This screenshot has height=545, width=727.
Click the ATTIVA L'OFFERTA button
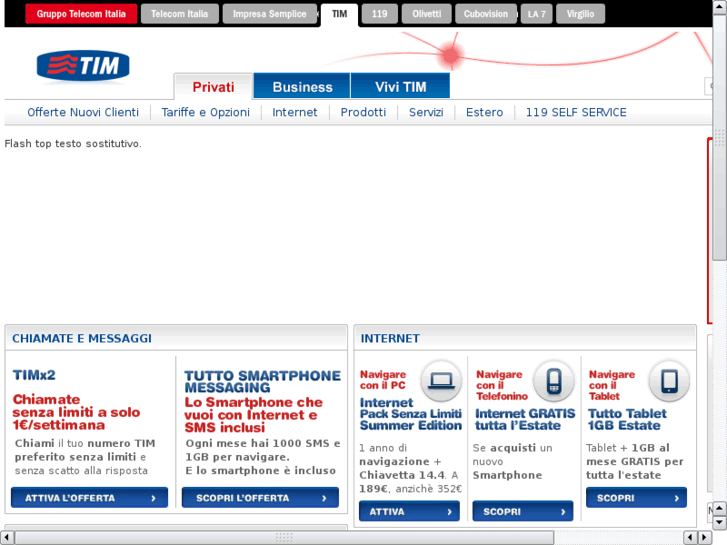point(89,498)
